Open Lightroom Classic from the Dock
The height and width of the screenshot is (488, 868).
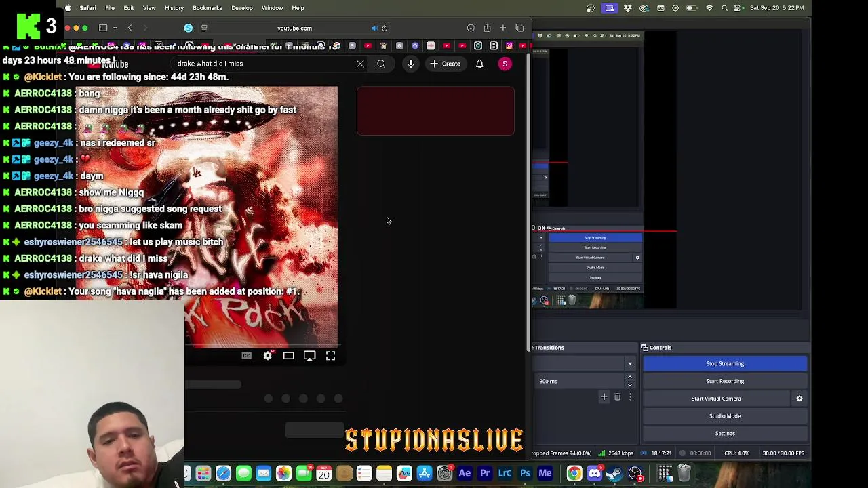[505, 473]
